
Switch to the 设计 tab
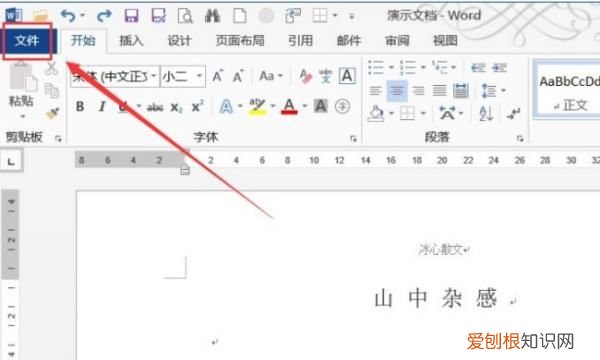pyautogui.click(x=179, y=41)
